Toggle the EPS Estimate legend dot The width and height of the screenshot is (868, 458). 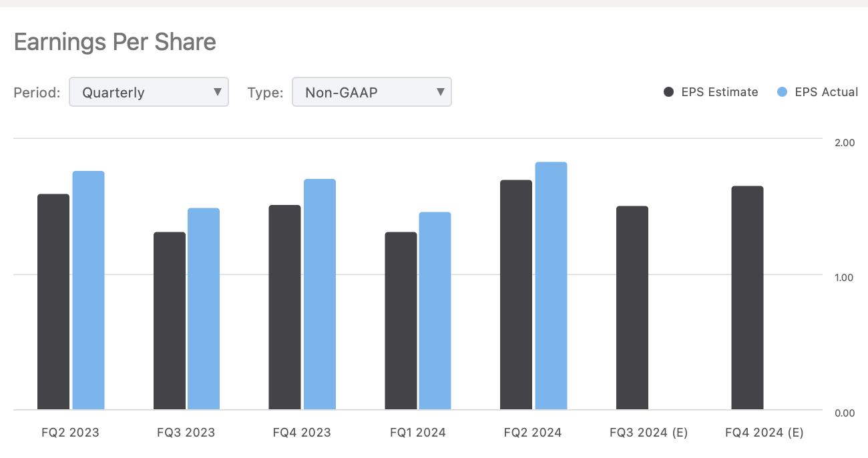point(668,92)
